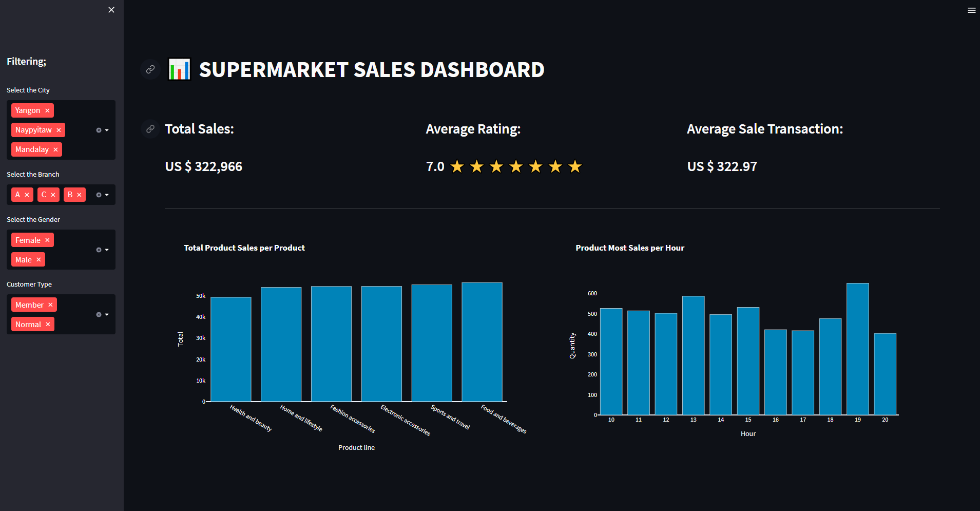Click the anchor link icon beside the dashboard title
Screen dimensions: 980x511
click(x=150, y=69)
